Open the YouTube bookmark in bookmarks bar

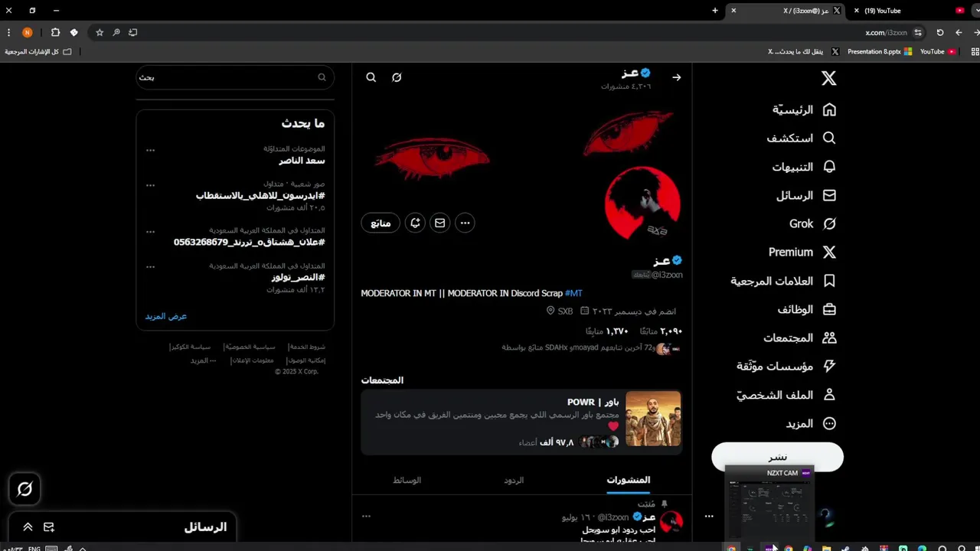click(x=937, y=51)
